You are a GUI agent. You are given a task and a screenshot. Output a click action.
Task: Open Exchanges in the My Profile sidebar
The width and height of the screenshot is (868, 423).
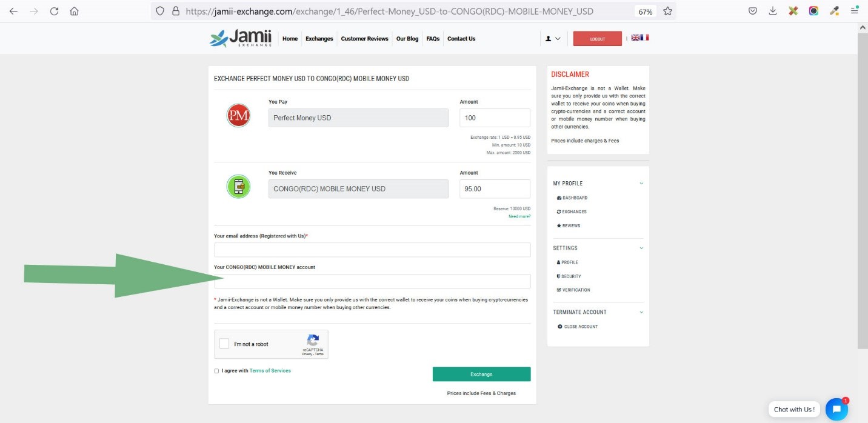[x=572, y=212]
